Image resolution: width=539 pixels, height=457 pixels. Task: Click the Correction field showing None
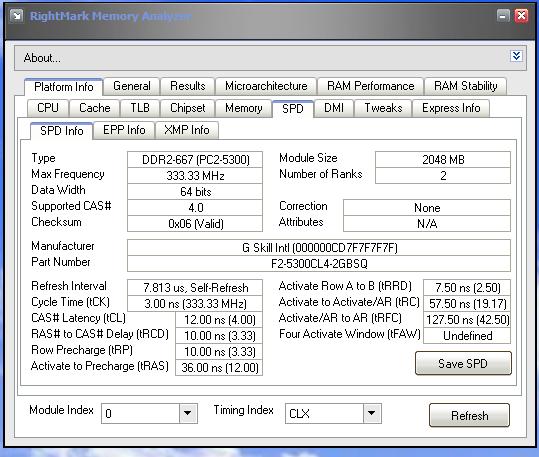coord(427,208)
